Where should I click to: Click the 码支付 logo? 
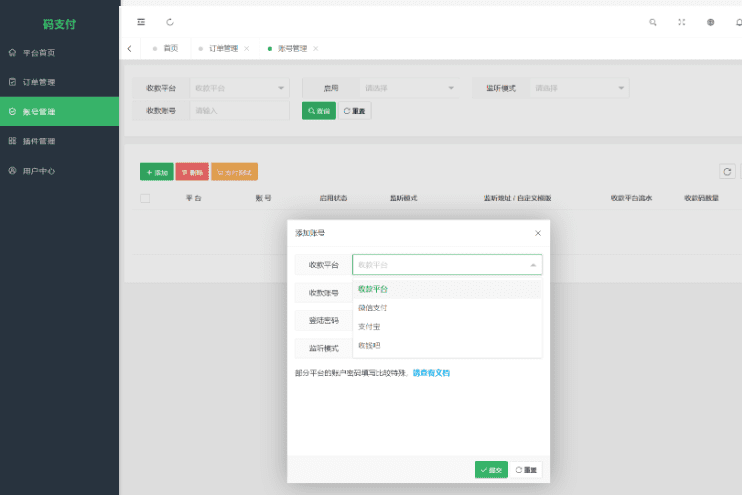[x=59, y=24]
